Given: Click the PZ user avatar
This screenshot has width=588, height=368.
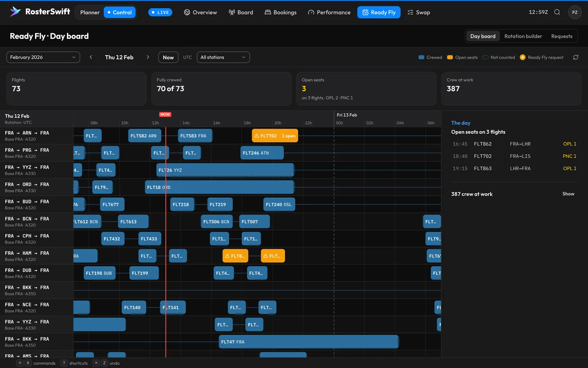Looking at the screenshot, I should [575, 12].
